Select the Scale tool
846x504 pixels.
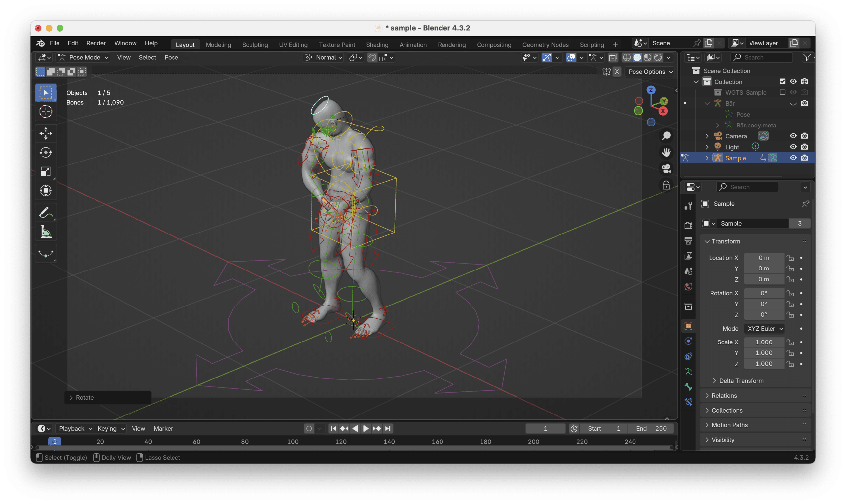pyautogui.click(x=46, y=171)
